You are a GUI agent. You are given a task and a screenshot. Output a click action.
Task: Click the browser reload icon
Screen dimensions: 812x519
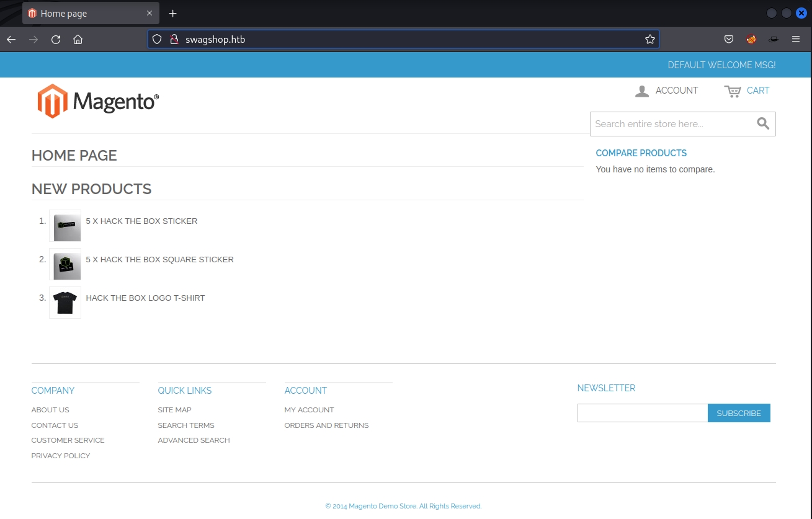56,40
